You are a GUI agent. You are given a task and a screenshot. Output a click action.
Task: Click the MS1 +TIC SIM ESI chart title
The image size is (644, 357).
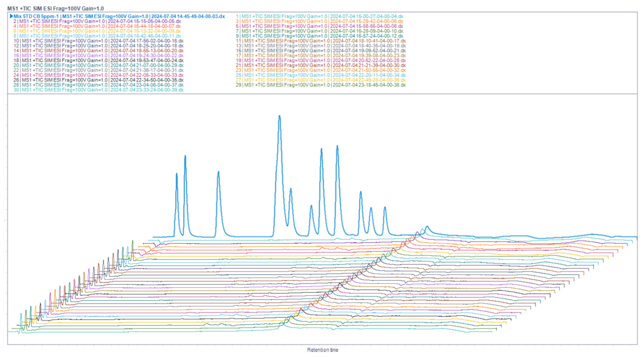[x=55, y=8]
